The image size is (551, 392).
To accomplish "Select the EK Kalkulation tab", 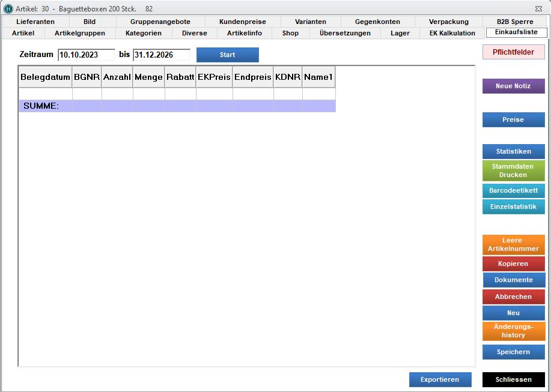I will (x=452, y=33).
